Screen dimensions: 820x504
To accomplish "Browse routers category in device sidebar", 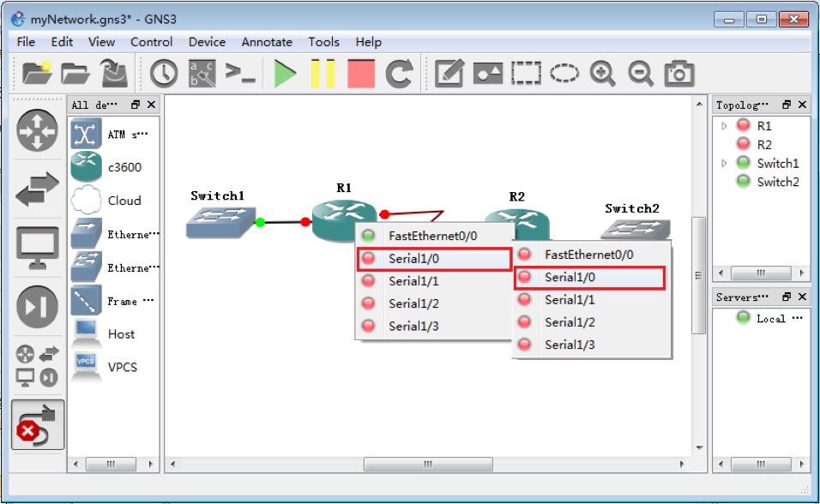I will (37, 130).
